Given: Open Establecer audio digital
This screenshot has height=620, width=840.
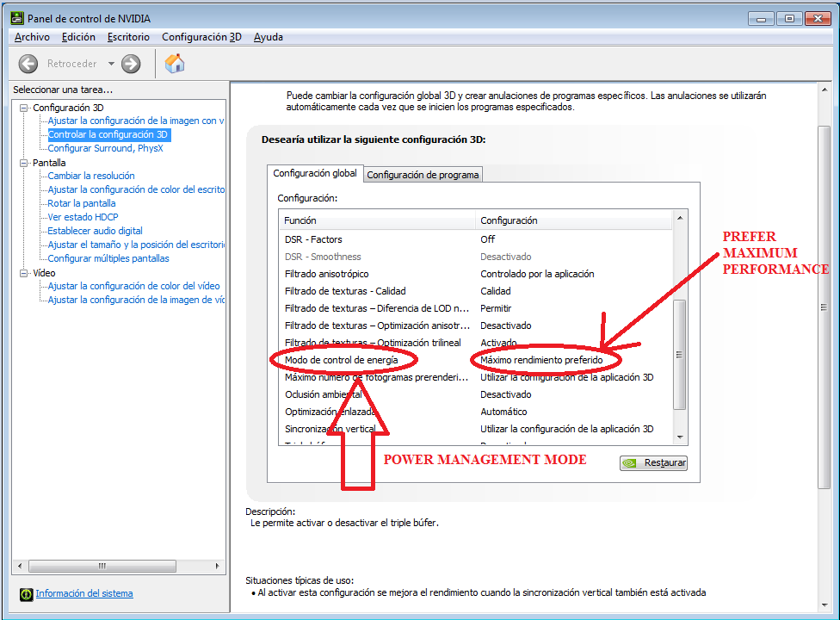Looking at the screenshot, I should (x=95, y=231).
